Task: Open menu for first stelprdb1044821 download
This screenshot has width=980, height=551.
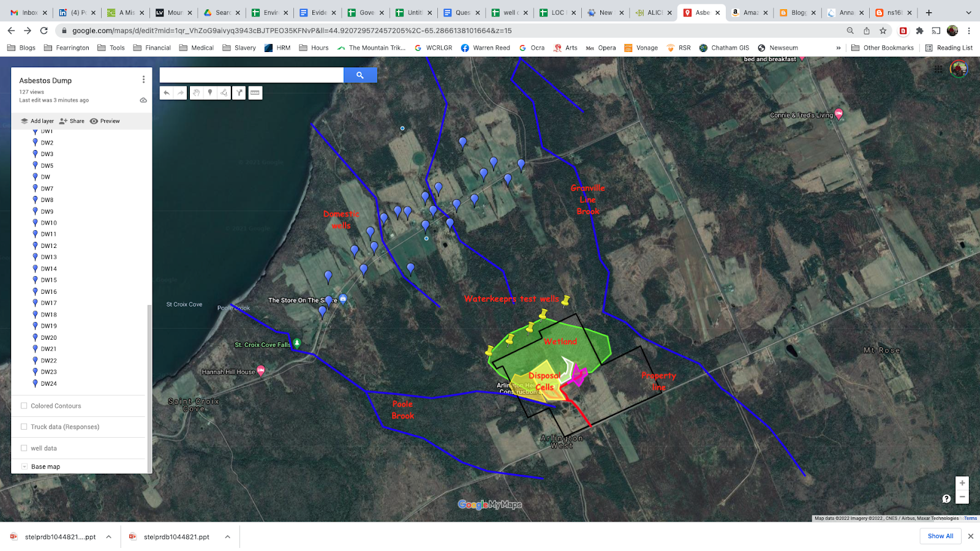Action: (x=108, y=537)
